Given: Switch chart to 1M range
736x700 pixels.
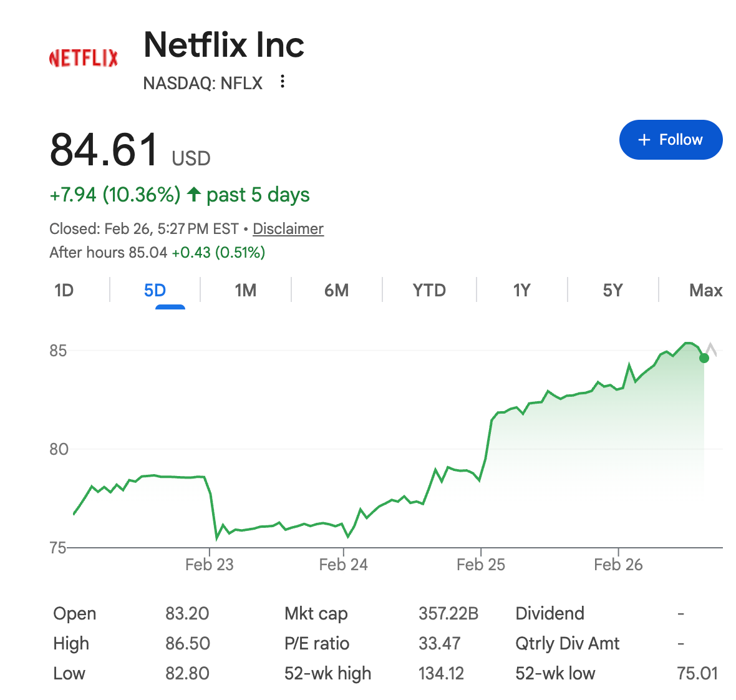Looking at the screenshot, I should pos(246,291).
